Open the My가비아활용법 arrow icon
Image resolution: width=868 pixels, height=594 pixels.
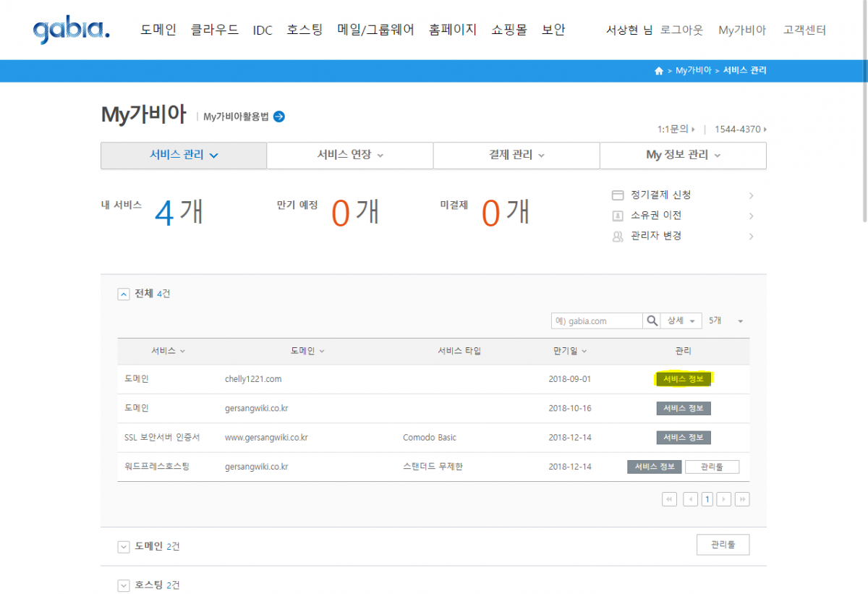[x=279, y=116]
